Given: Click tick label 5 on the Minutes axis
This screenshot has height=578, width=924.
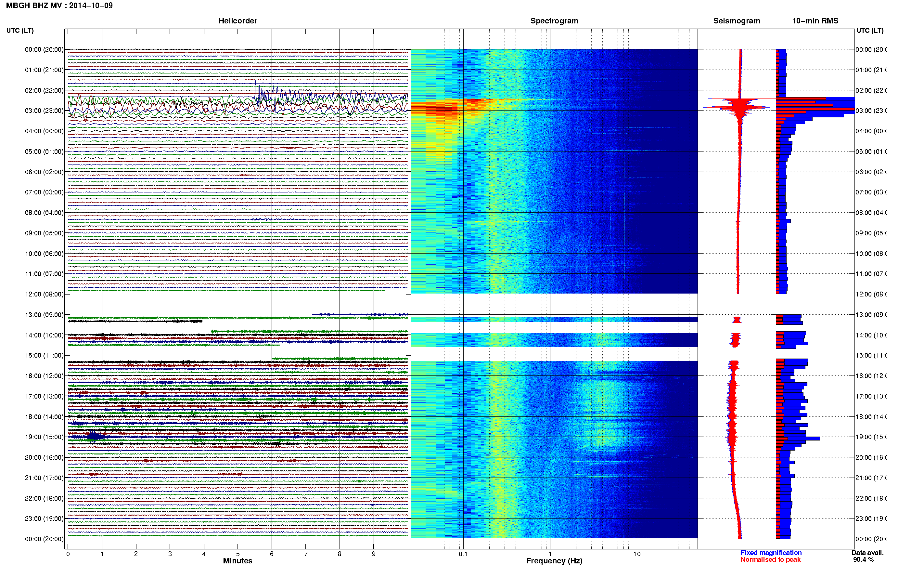Looking at the screenshot, I should 238,554.
